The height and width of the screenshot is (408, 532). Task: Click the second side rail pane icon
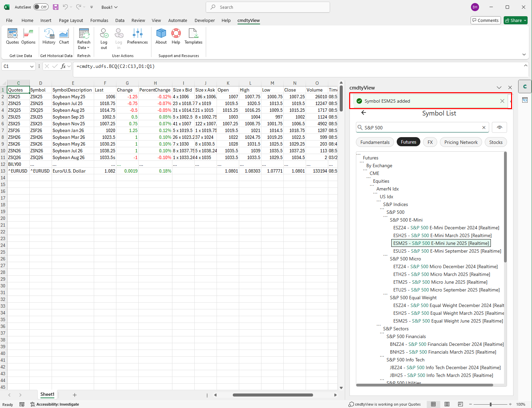[525, 100]
